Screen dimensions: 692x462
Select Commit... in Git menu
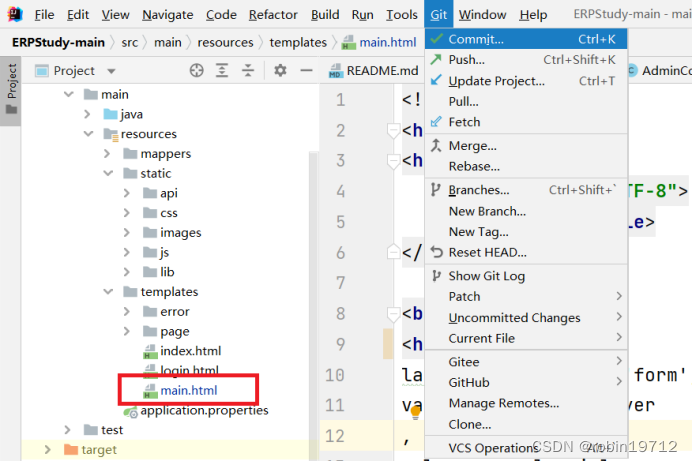(526, 39)
